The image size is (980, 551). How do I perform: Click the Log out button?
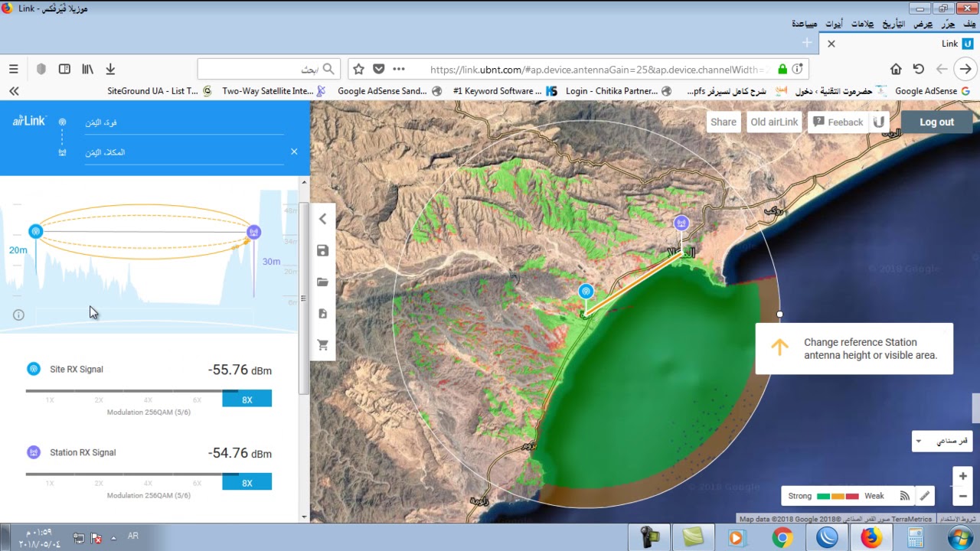(x=936, y=122)
